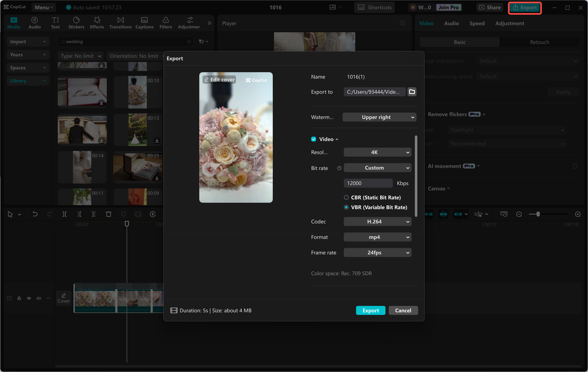Click the Edit cover button

point(219,80)
